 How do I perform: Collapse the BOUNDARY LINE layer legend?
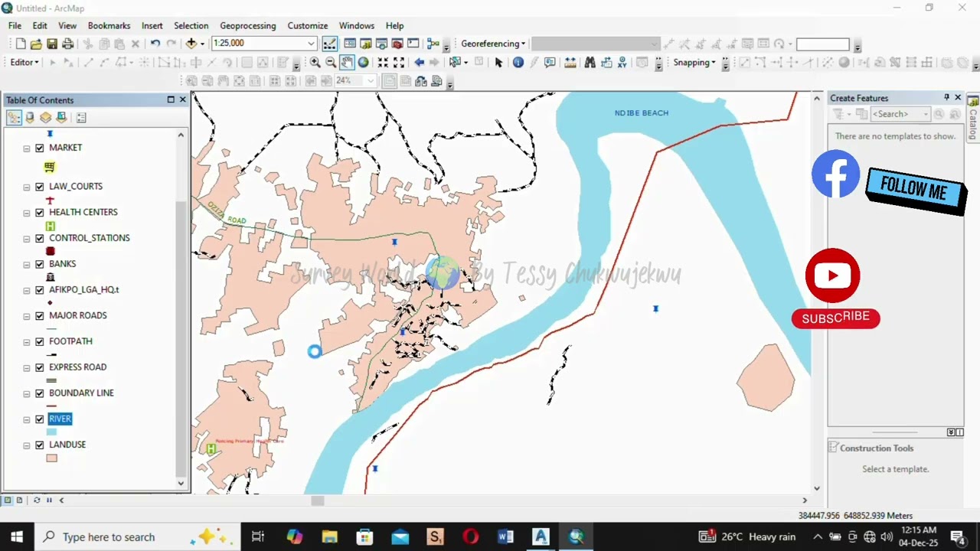[x=27, y=393]
